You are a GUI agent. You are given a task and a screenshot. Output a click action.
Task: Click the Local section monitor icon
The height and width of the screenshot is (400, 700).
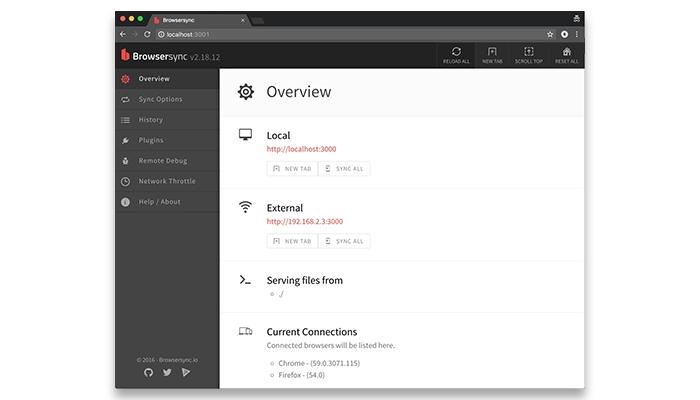click(x=245, y=134)
